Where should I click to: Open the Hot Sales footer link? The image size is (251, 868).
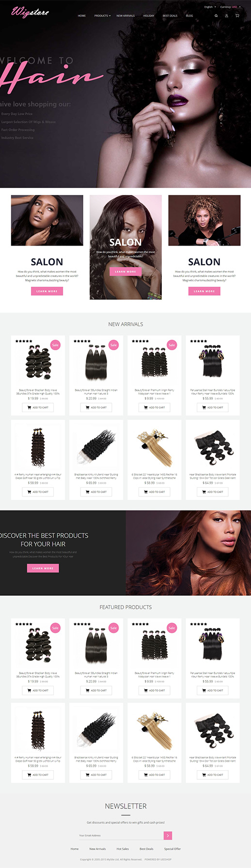pos(123,849)
